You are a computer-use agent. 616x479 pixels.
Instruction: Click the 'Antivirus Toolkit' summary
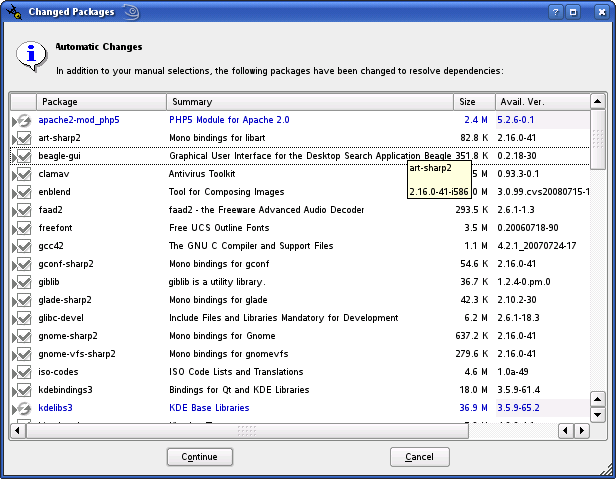(x=202, y=174)
